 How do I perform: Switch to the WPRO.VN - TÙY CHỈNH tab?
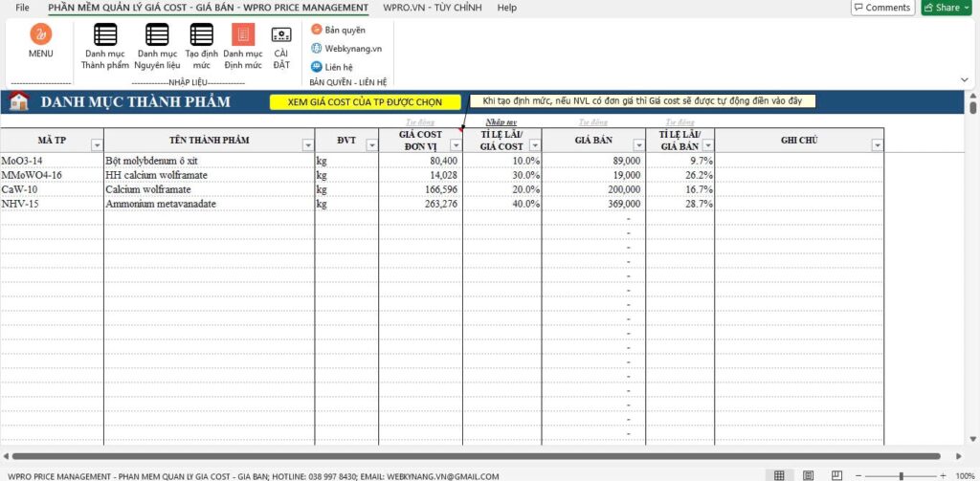click(x=432, y=8)
